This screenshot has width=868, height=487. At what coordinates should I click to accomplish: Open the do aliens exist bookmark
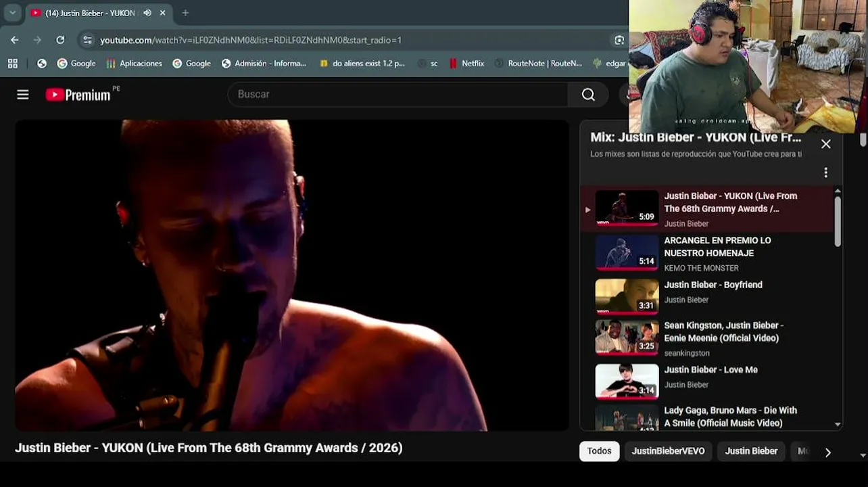(x=362, y=63)
